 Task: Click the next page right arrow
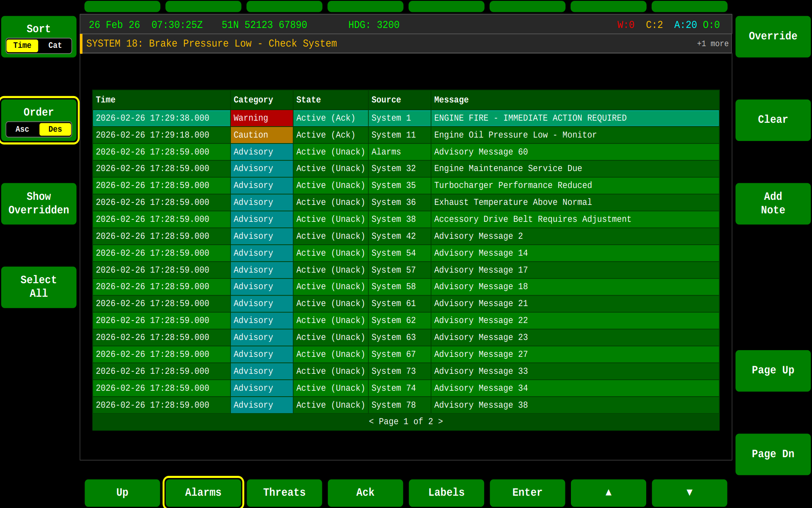442,421
